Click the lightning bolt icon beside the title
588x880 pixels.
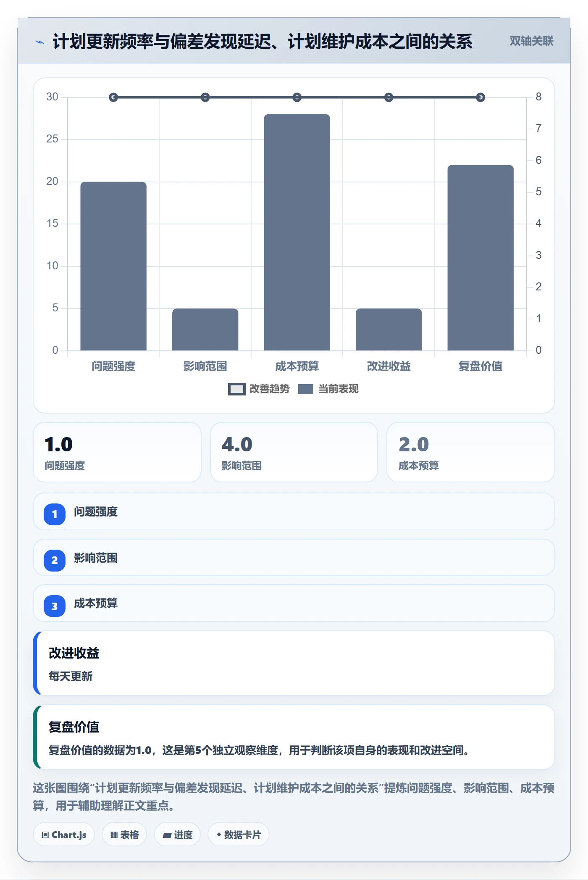[40, 42]
